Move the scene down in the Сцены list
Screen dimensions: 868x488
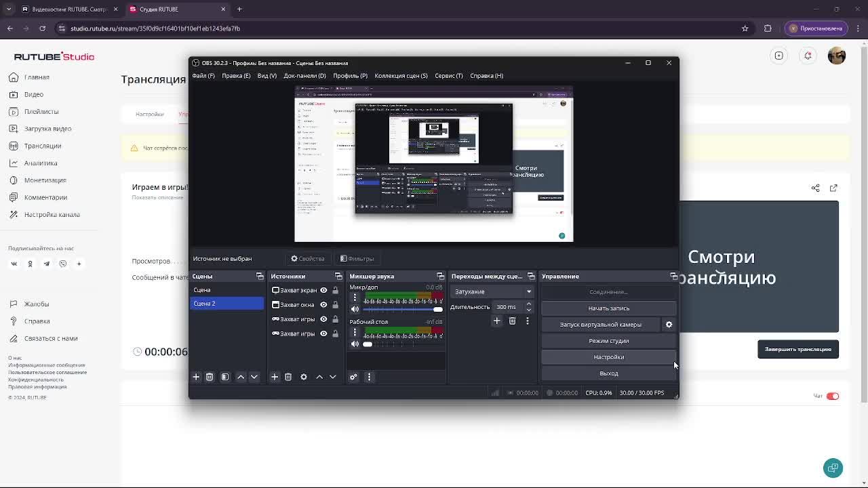tap(254, 377)
